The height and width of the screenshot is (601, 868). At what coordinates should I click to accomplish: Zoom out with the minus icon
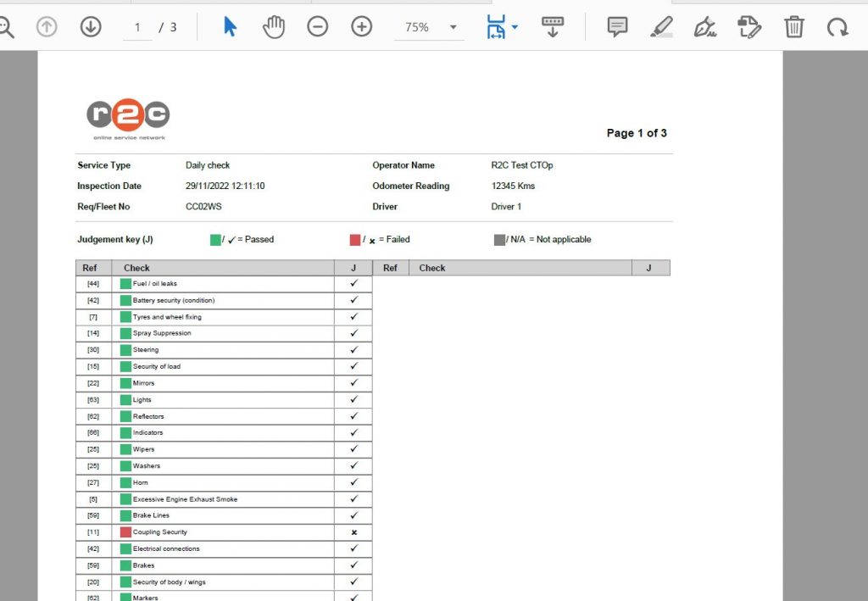pyautogui.click(x=318, y=26)
